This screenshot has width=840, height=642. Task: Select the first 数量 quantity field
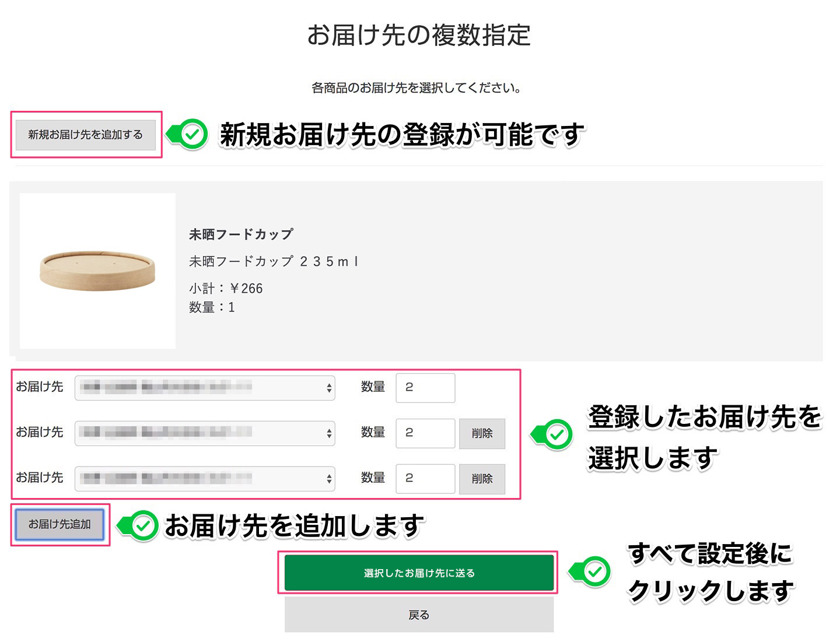425,387
